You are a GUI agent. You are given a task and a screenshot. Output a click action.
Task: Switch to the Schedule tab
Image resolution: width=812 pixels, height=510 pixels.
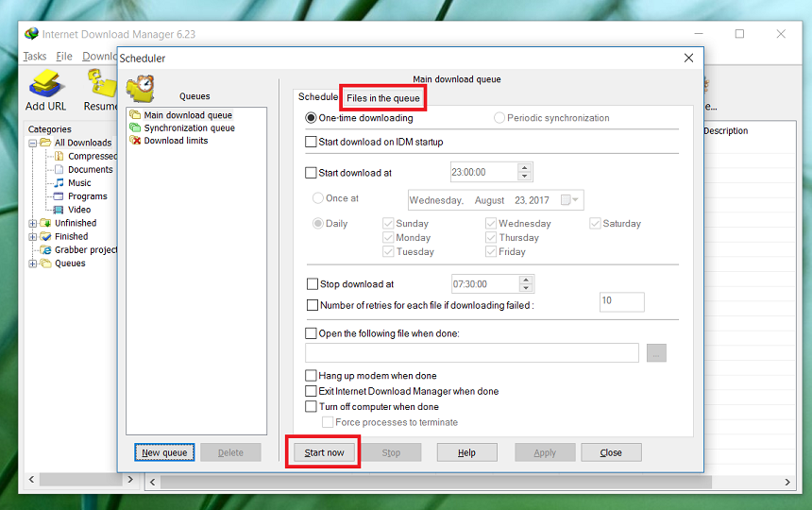317,97
